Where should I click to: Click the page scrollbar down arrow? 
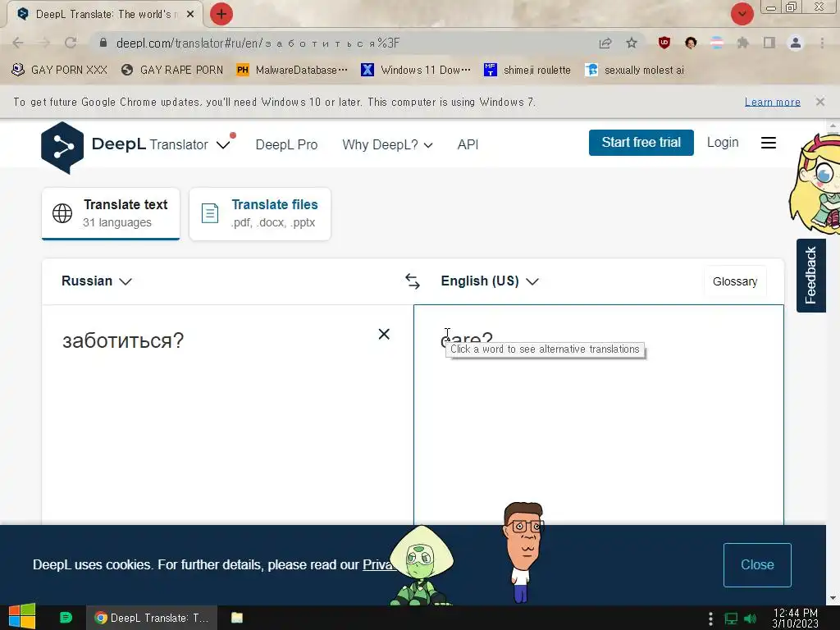pos(832,598)
